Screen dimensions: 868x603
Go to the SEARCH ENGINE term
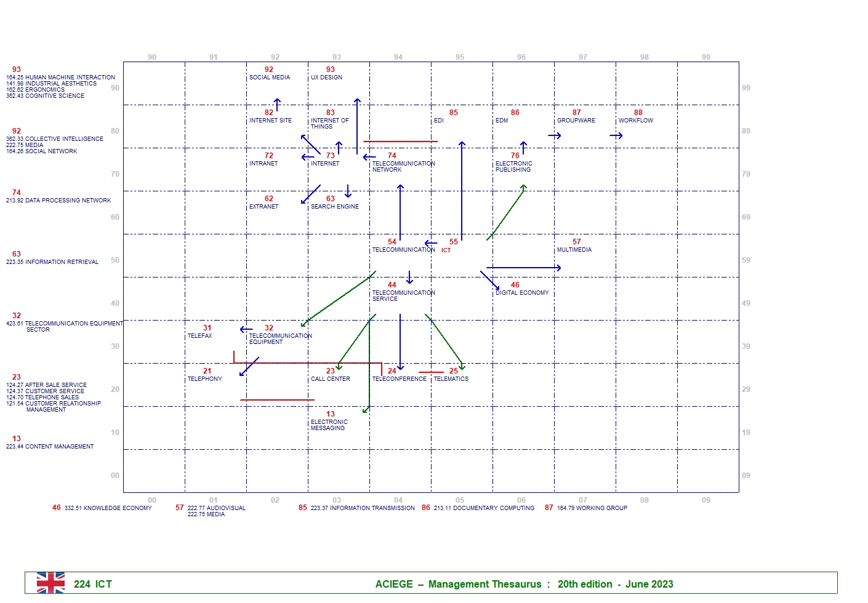tap(334, 207)
